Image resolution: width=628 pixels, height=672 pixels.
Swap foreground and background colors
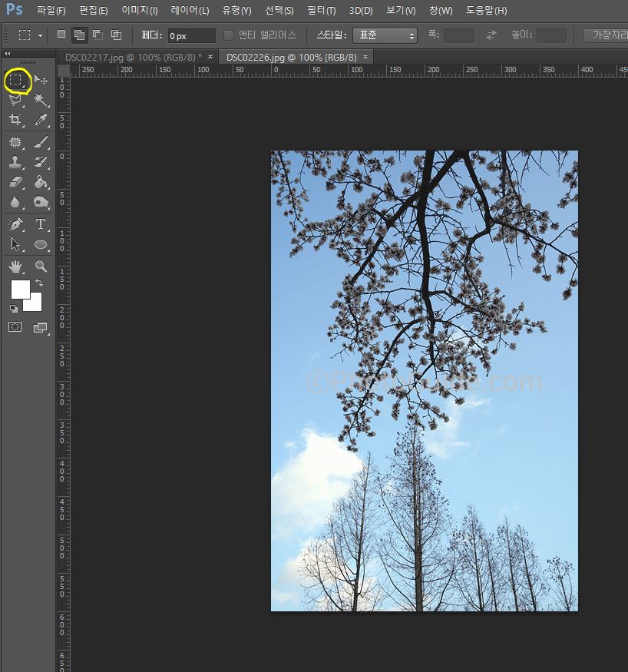point(39,283)
